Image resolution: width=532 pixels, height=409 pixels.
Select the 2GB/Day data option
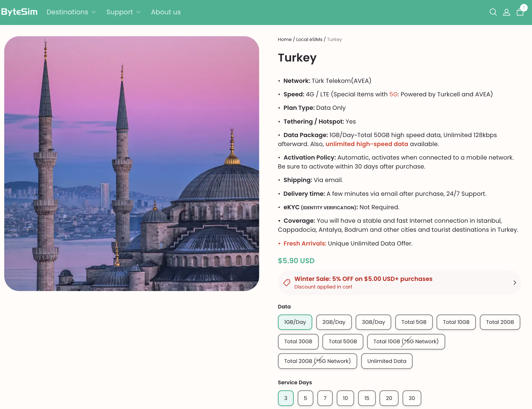[334, 322]
